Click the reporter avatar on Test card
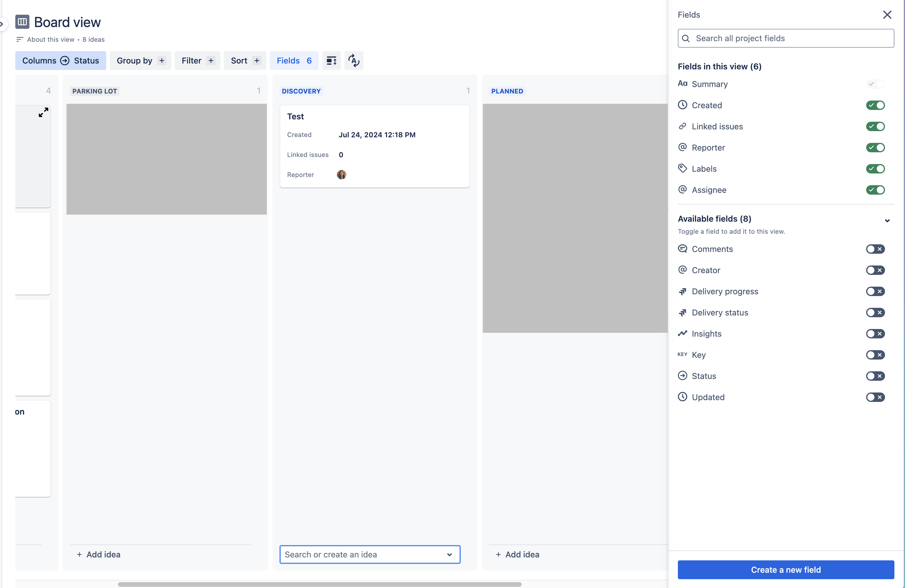The width and height of the screenshot is (905, 588). pos(342,175)
